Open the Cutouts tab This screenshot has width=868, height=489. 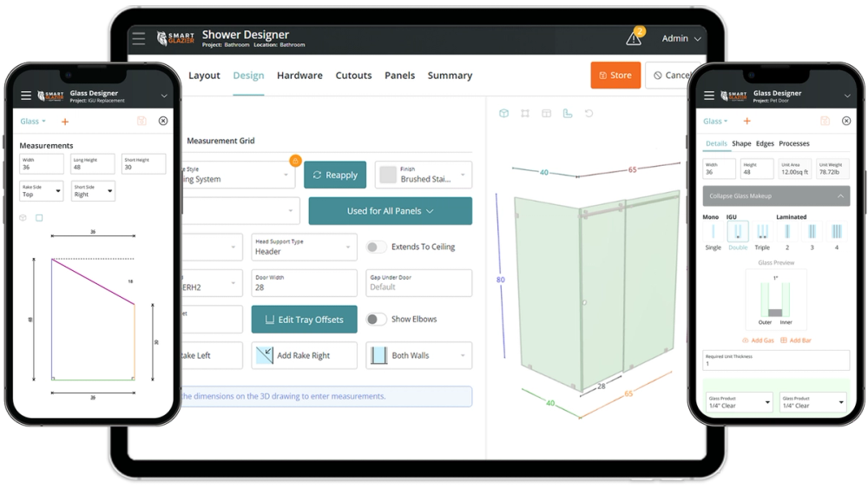coord(353,76)
